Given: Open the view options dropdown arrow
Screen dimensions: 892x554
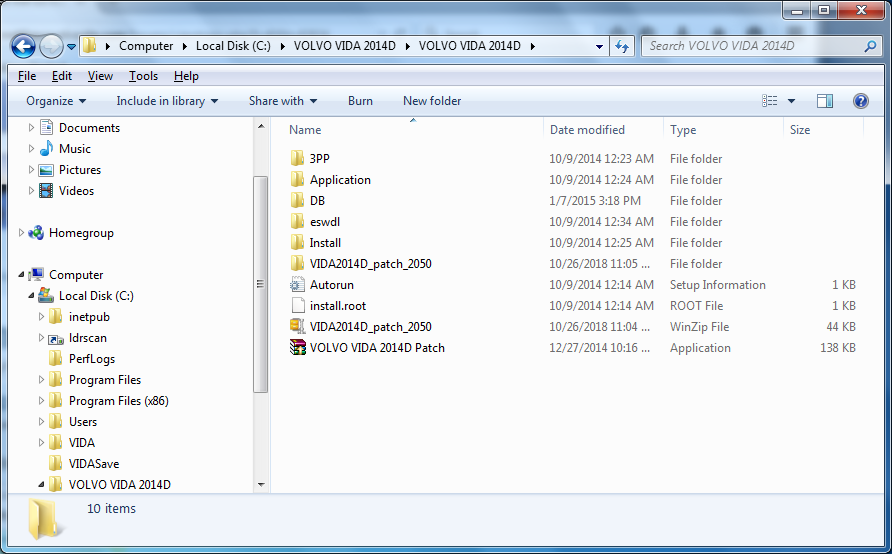Looking at the screenshot, I should point(791,101).
